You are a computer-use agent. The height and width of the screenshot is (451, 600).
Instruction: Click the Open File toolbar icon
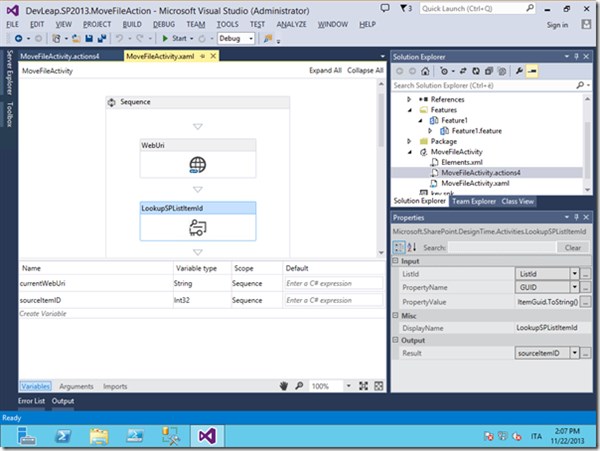[x=76, y=38]
